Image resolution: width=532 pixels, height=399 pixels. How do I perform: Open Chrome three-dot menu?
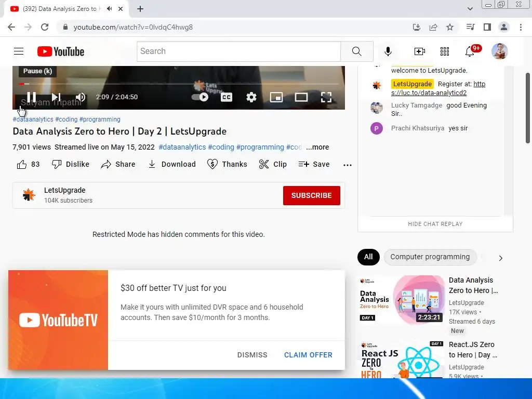click(x=521, y=27)
